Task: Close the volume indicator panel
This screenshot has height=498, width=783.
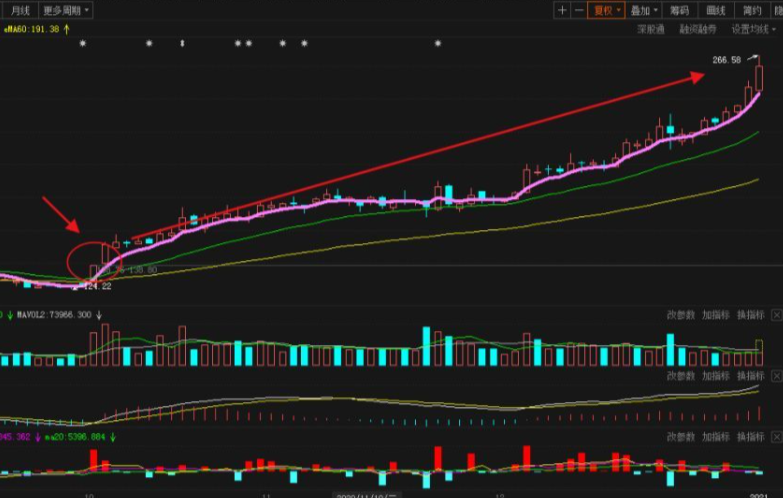Action: click(777, 315)
